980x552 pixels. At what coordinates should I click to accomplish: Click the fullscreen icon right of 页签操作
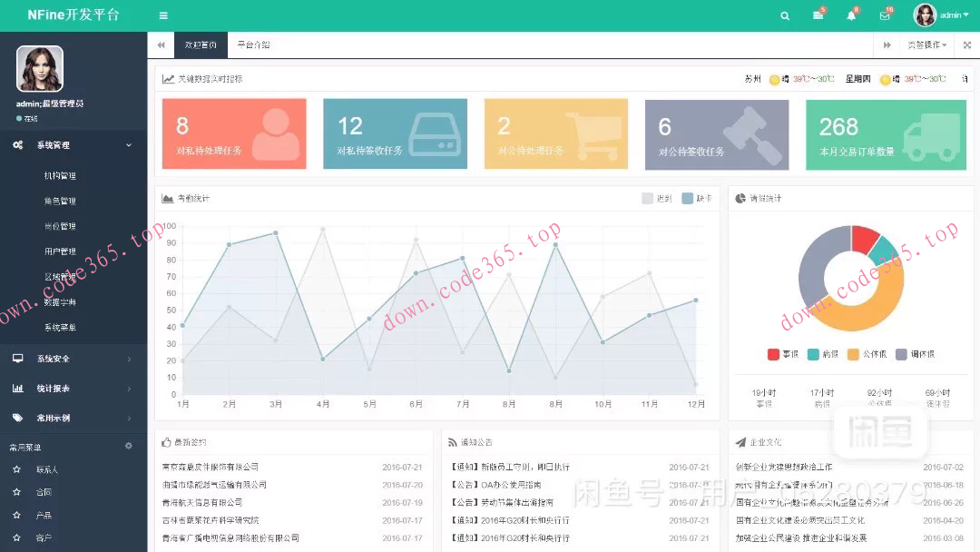[967, 44]
